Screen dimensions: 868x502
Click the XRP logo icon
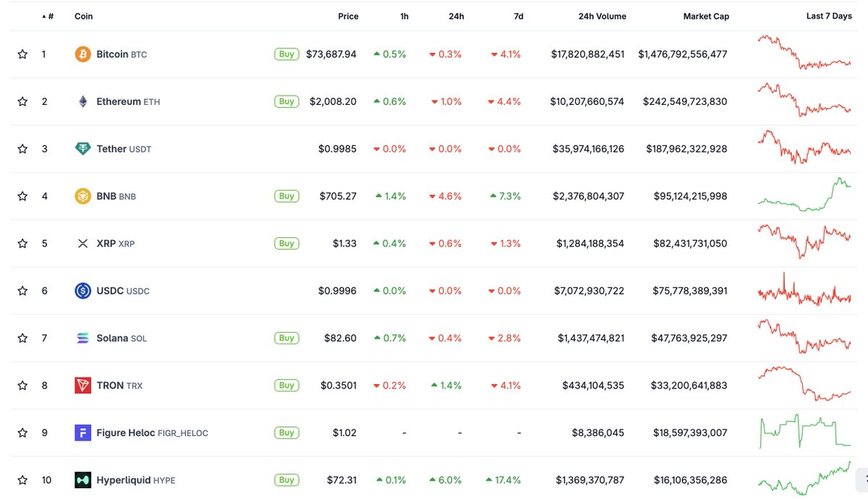point(83,244)
